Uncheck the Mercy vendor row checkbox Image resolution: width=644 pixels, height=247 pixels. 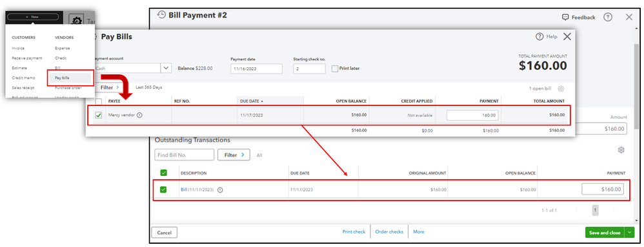(99, 115)
